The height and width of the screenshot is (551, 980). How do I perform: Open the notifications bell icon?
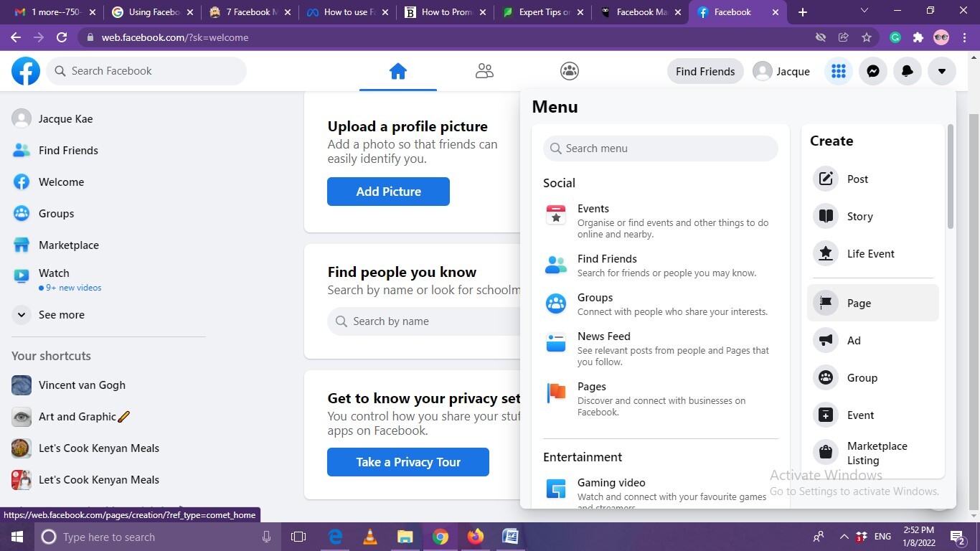pos(907,71)
